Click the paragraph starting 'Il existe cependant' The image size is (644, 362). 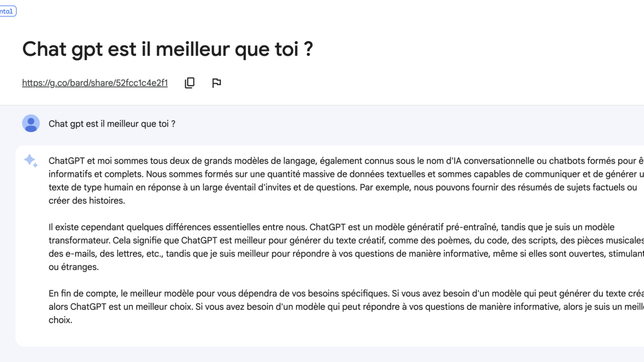click(346, 247)
